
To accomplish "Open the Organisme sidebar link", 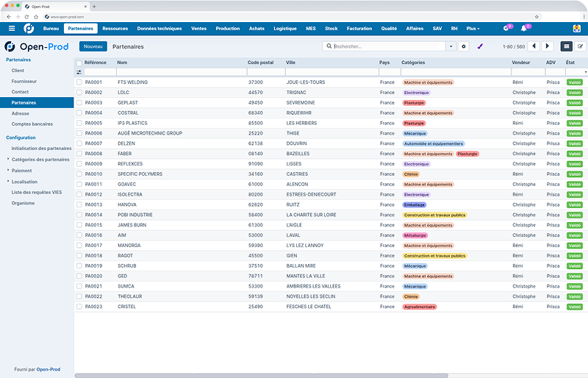I will click(23, 203).
